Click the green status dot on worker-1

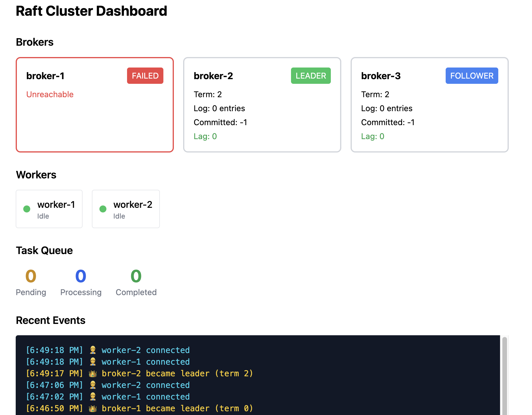point(27,209)
